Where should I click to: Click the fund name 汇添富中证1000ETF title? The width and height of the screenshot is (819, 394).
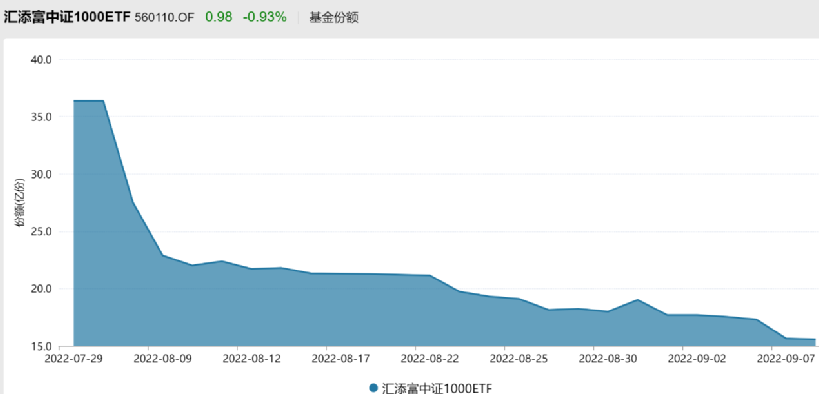[67, 17]
